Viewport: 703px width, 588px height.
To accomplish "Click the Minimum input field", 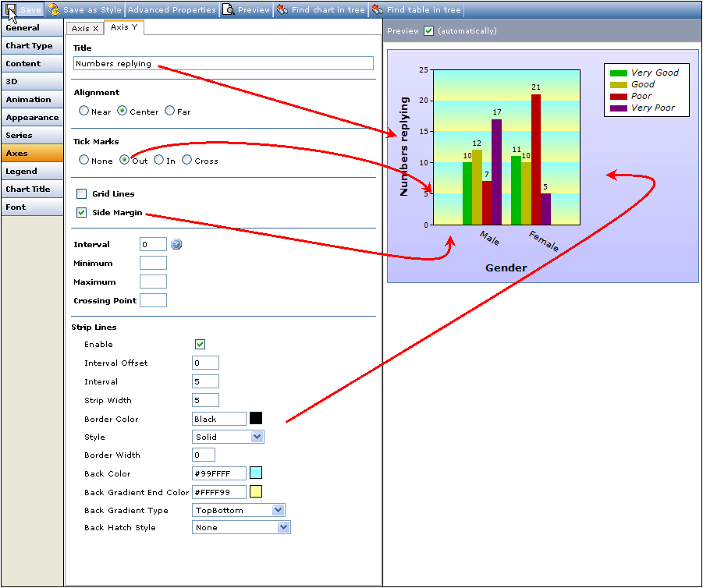I will 154,263.
